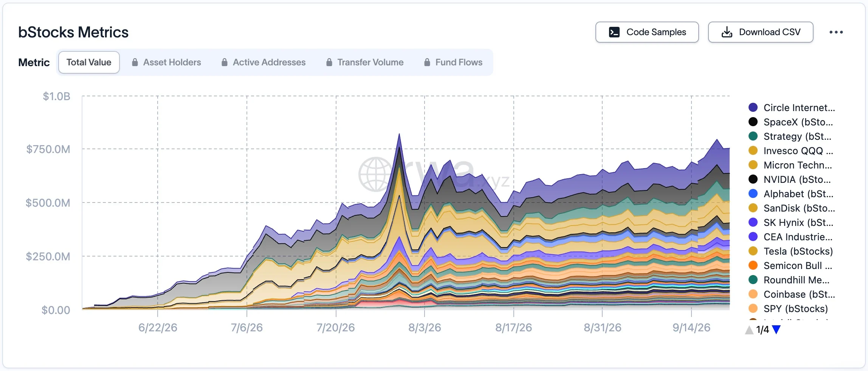Screen dimensions: 868x371
Task: Toggle NVIDIA (bStocks) legend entry
Action: 790,179
